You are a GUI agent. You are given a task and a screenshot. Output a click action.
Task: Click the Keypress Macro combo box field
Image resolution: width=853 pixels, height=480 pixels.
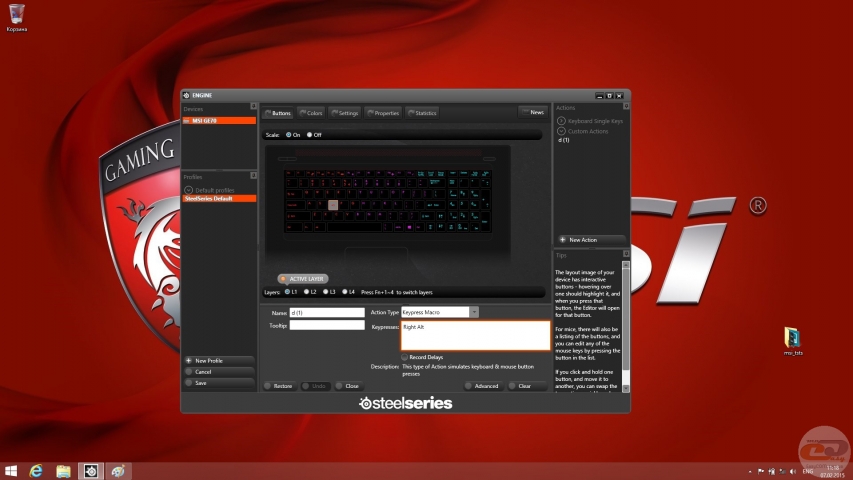tap(435, 312)
